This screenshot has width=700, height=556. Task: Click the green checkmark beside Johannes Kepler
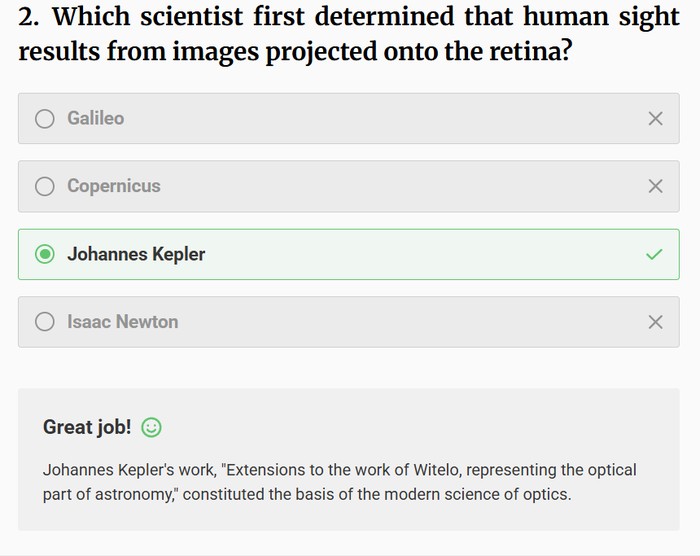654,254
